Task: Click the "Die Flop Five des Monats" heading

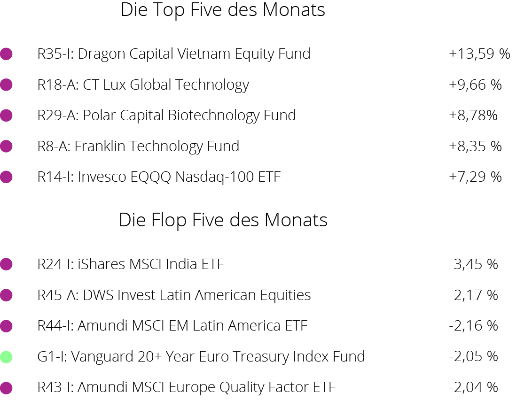Action: click(x=223, y=220)
